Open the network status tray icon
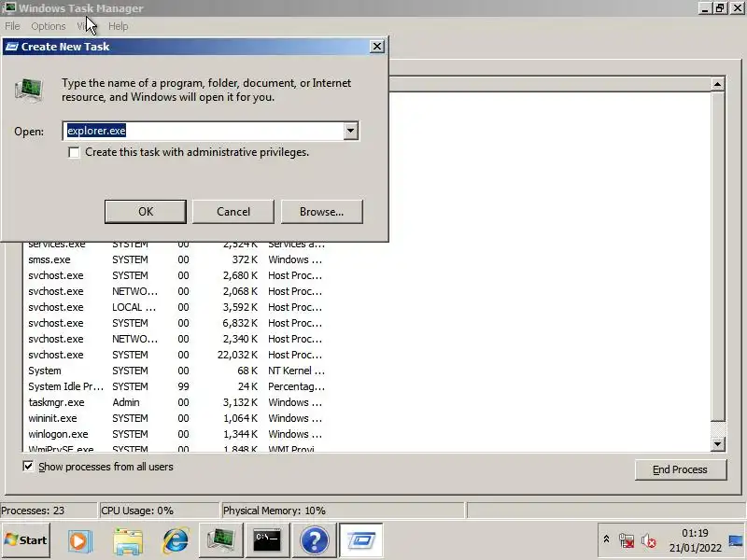Screen dimensions: 747x560 pyautogui.click(x=627, y=540)
